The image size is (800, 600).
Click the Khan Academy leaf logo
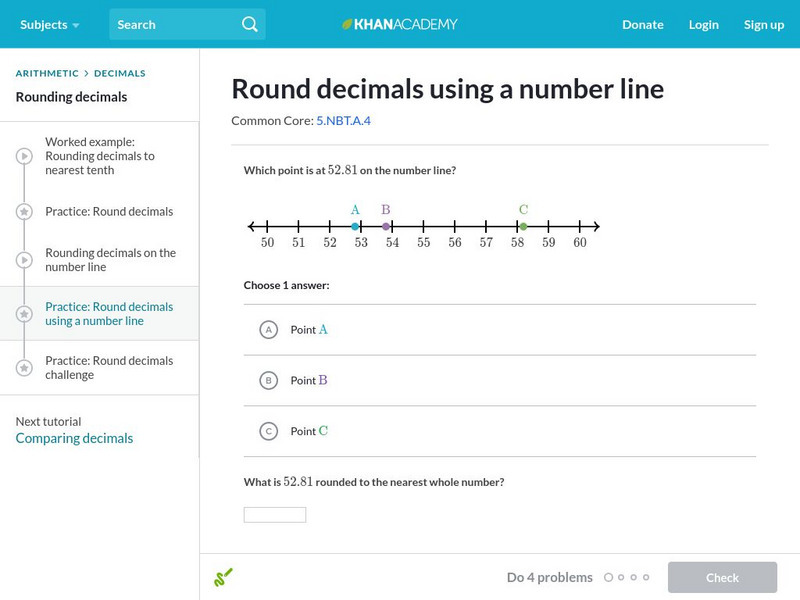[347, 24]
